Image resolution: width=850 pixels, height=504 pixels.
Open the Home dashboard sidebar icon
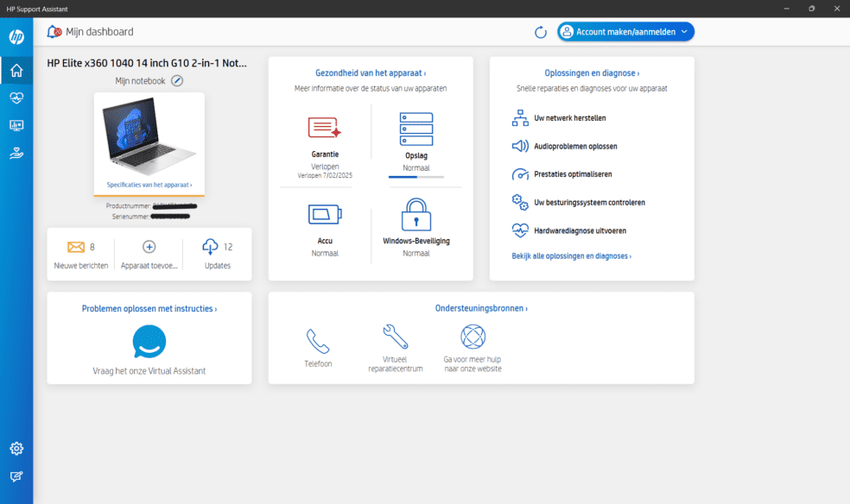pyautogui.click(x=16, y=71)
